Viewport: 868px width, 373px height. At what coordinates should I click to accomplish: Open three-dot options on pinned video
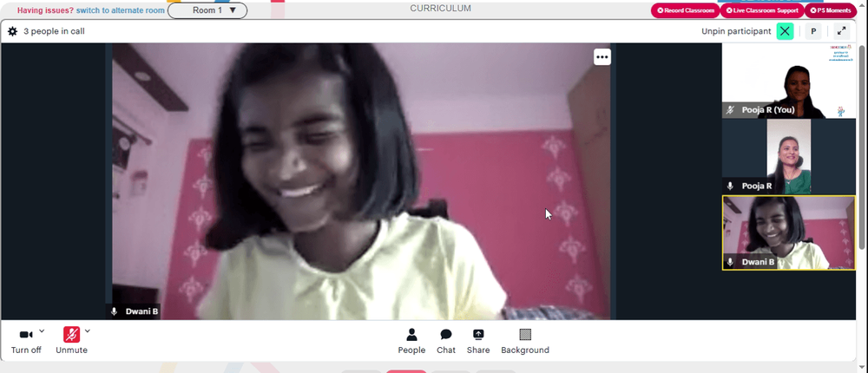tap(602, 57)
